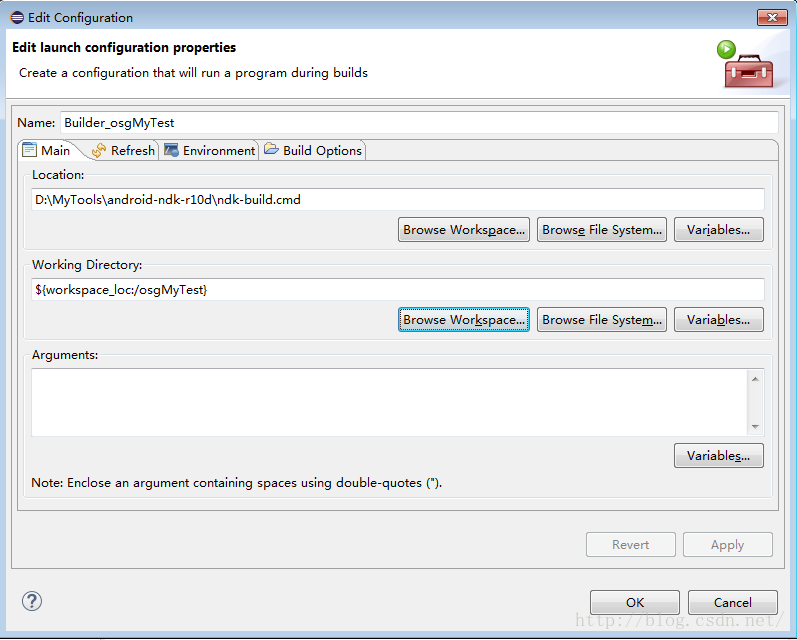Click the toolbox run configuration icon
Viewport: 797px width, 640px height.
747,65
